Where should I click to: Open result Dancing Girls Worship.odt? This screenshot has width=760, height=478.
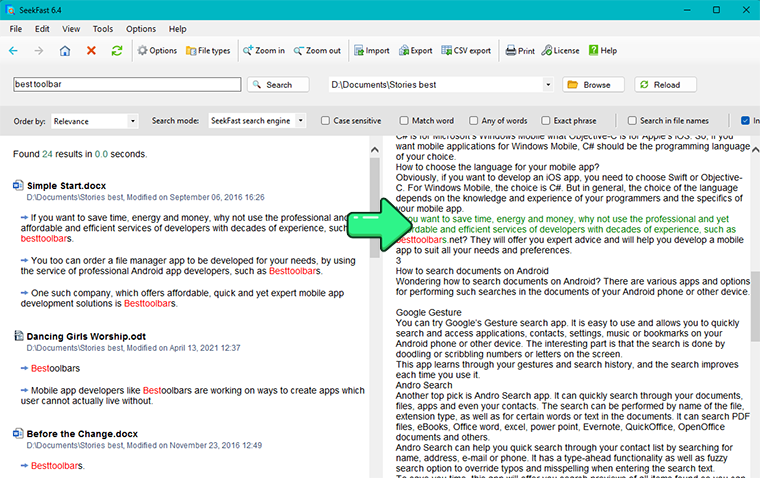(x=86, y=336)
